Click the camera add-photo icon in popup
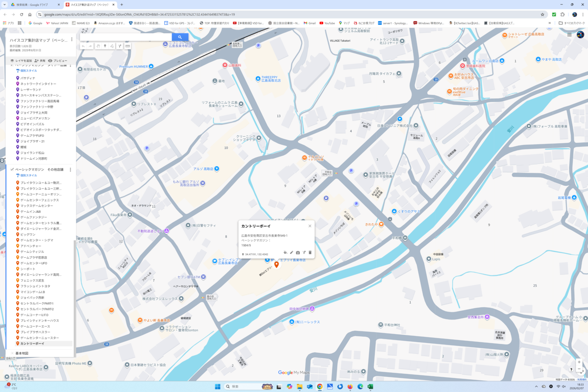This screenshot has width=588, height=392. point(298,252)
